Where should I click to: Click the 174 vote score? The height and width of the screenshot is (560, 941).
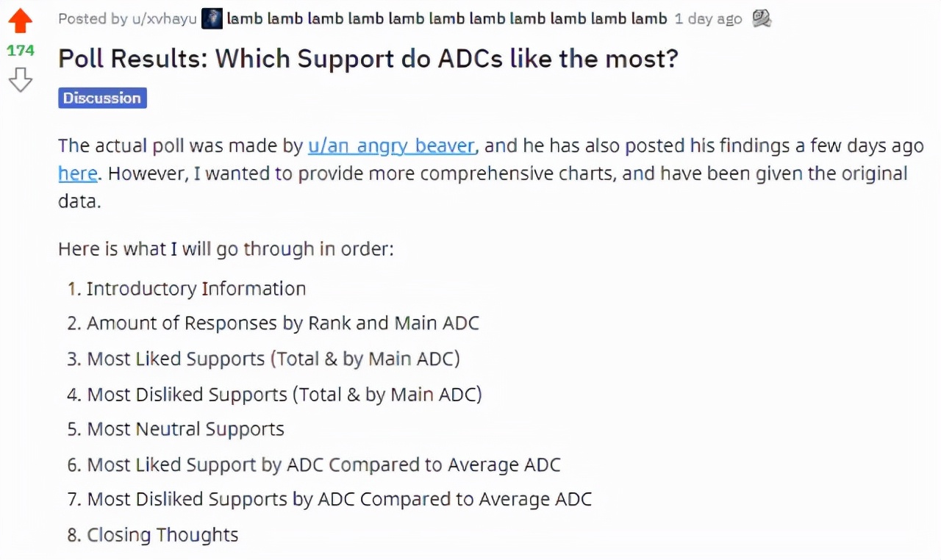click(x=21, y=51)
